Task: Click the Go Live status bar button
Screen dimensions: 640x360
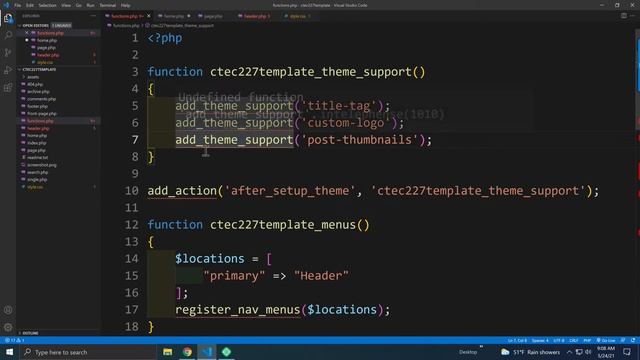Action: coord(606,340)
